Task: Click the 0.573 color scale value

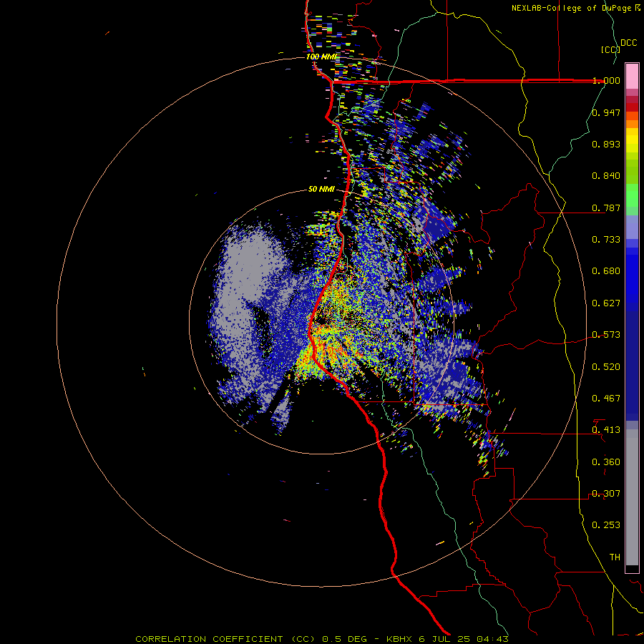Action: pyautogui.click(x=606, y=335)
